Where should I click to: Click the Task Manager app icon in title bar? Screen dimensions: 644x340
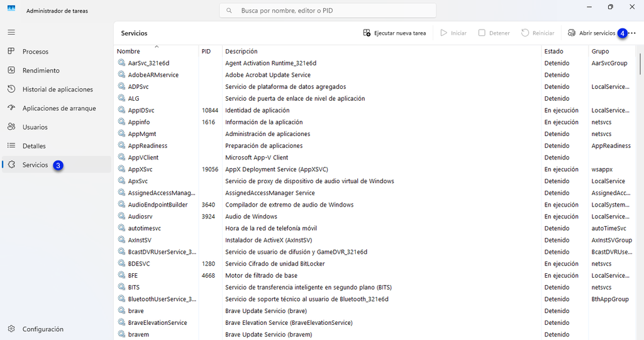click(x=11, y=8)
